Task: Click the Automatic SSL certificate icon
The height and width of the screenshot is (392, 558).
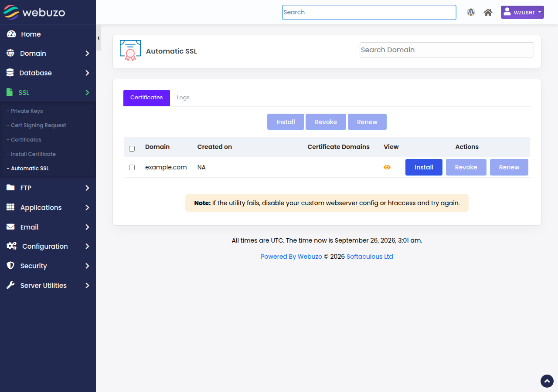Action: (130, 50)
